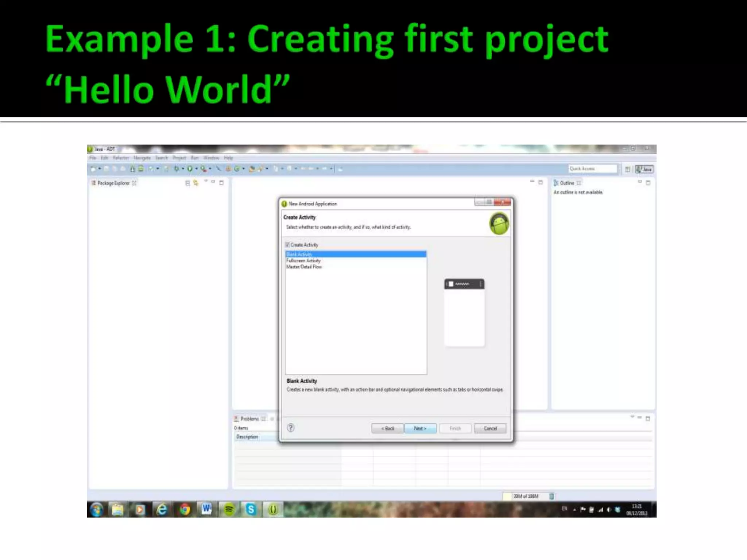
Task: Toggle the Create Activity checkbox
Action: (287, 245)
